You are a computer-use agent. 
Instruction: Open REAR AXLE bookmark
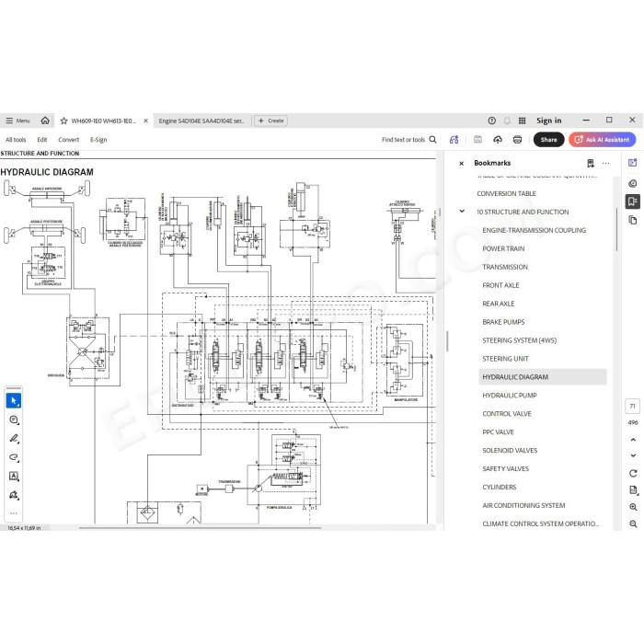[x=499, y=304]
